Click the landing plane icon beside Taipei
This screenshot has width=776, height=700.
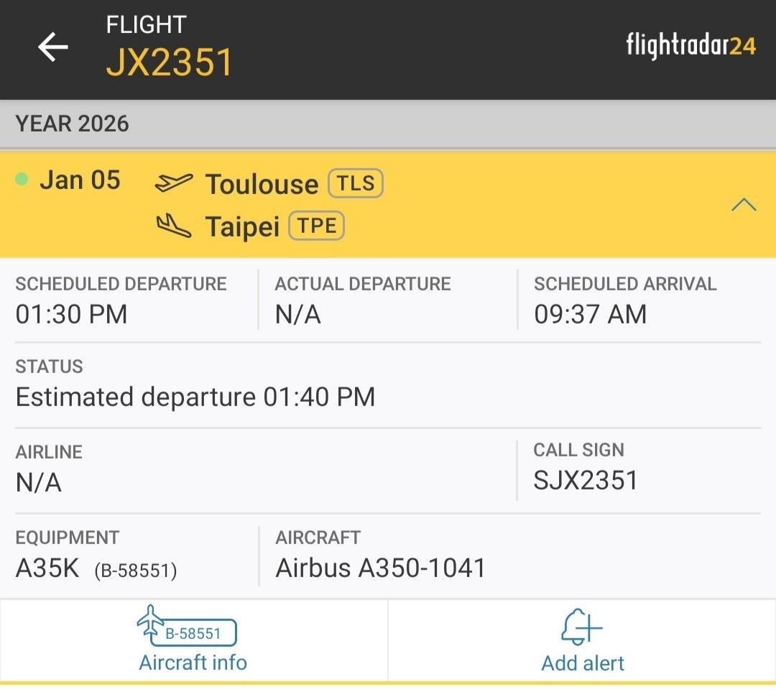174,227
